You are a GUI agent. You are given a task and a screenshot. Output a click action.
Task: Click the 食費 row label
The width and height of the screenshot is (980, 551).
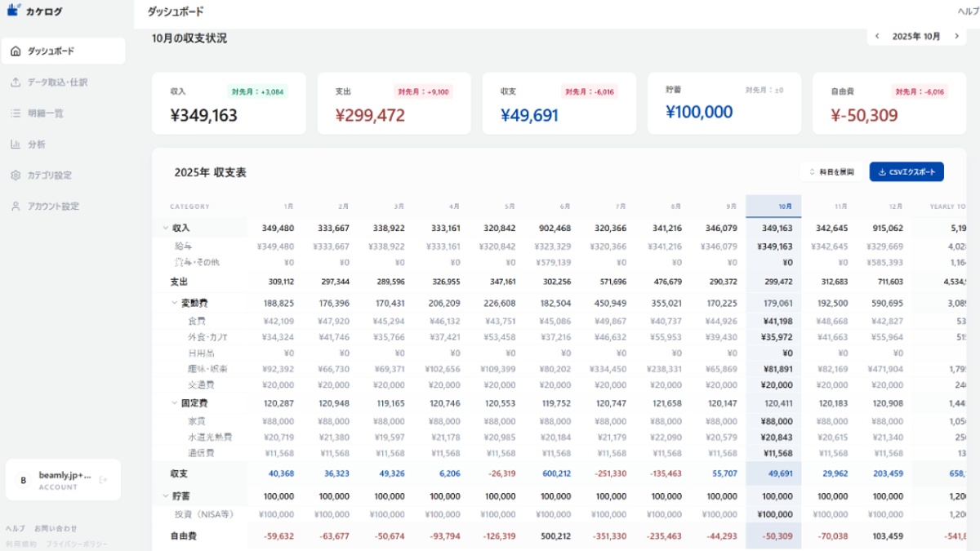197,321
